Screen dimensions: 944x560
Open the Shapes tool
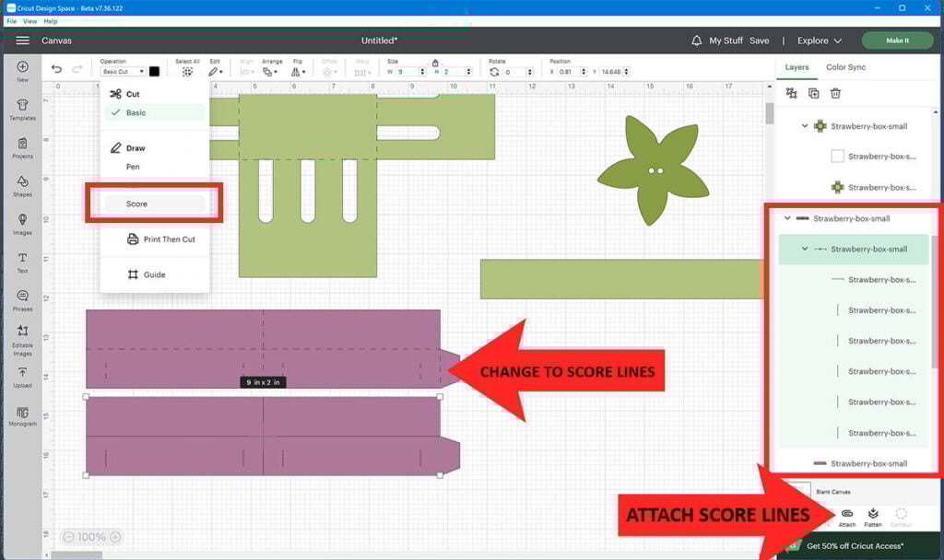click(x=22, y=185)
